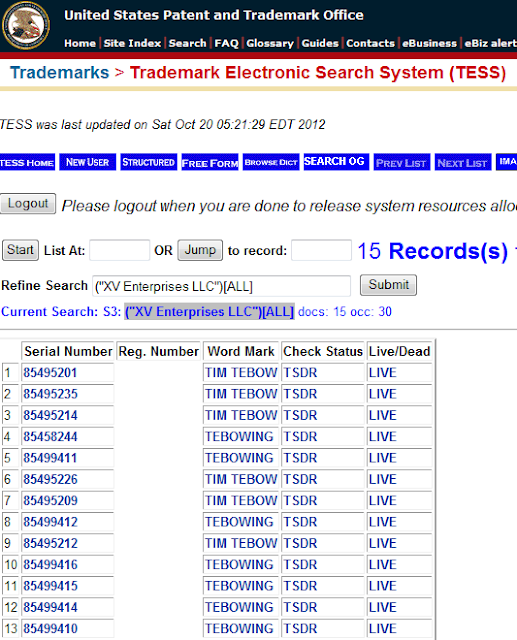The width and height of the screenshot is (517, 640).
Task: Click the Word Mark column header
Action: 241,351
